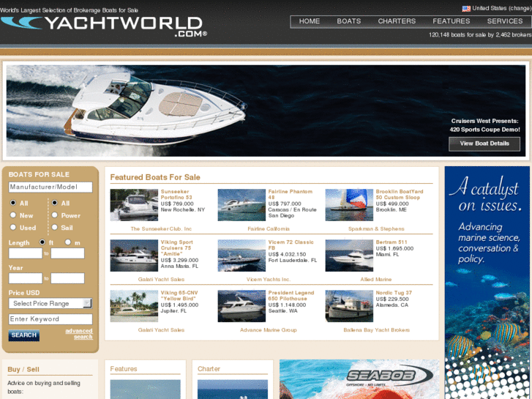
Task: Open the HOME menu item
Action: 309,21
